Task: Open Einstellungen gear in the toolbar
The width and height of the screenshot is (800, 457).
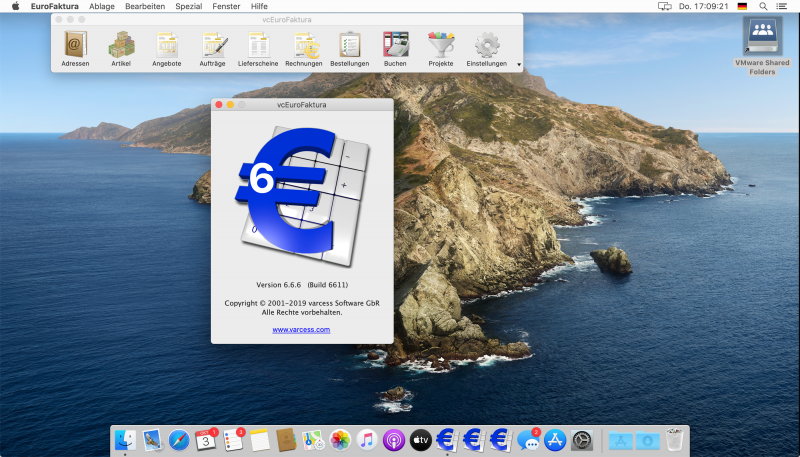Action: coord(487,49)
